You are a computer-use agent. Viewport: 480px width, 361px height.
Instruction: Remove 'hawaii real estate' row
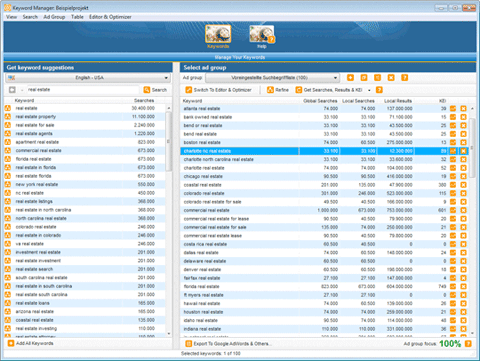[x=463, y=304]
